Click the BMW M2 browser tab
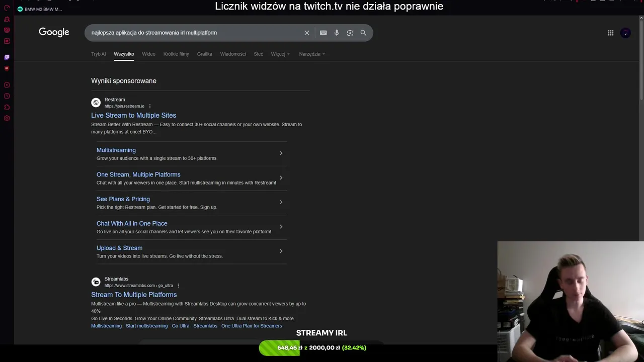The image size is (644, 362). [x=39, y=9]
